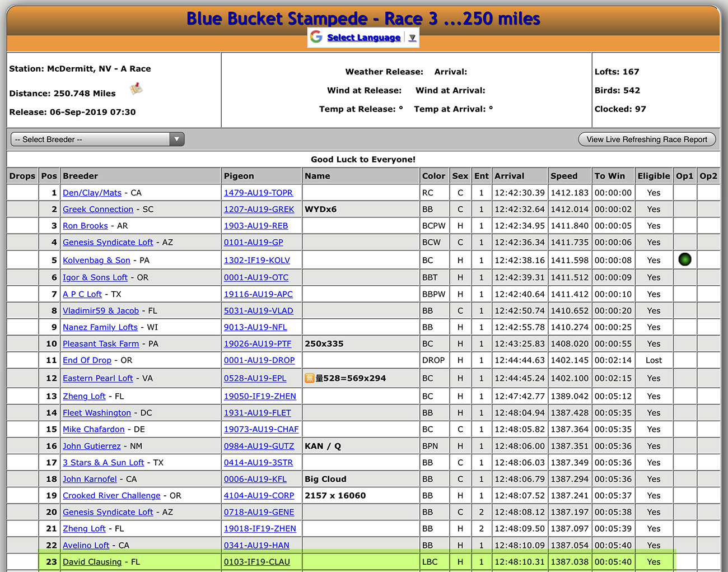The image size is (728, 572).
Task: Select pigeon 0001-AU19-DROP link
Action: (259, 360)
